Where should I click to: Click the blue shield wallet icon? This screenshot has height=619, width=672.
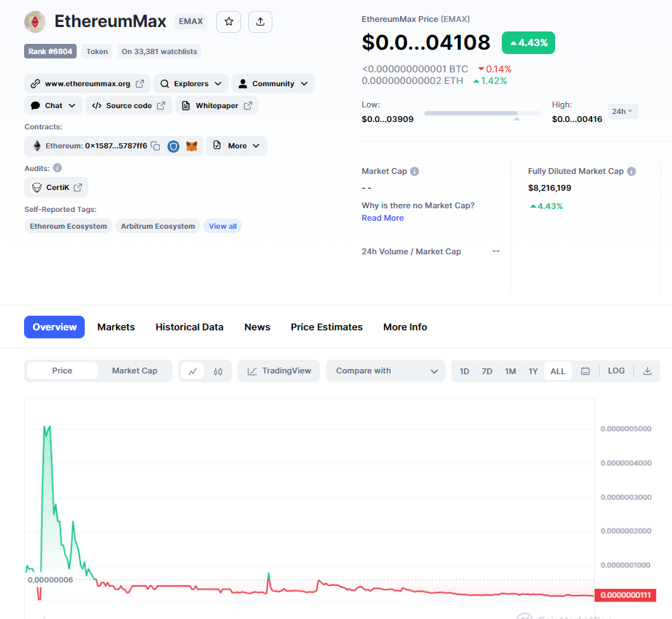pos(173,146)
